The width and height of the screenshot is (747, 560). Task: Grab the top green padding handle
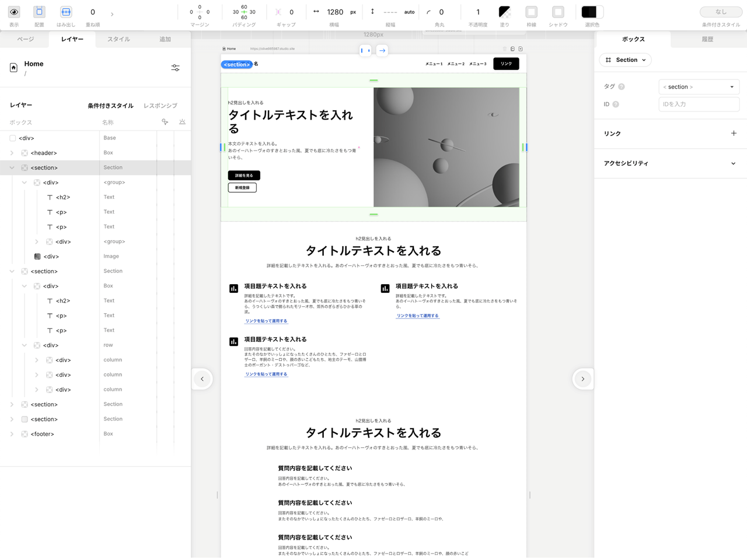pyautogui.click(x=373, y=80)
